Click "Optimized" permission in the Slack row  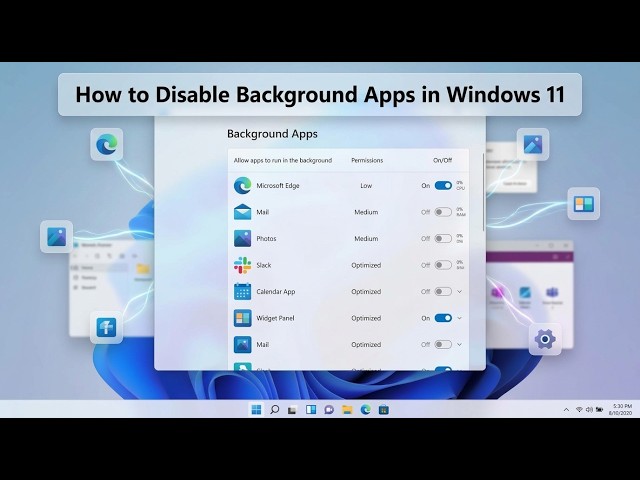(x=366, y=265)
